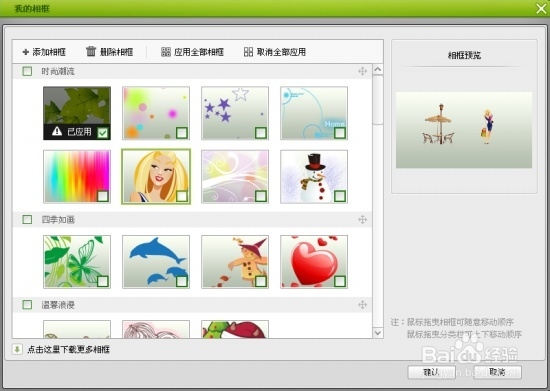550x391 pixels.
Task: Click the frame list scrollbar thumb
Action: coord(378,100)
